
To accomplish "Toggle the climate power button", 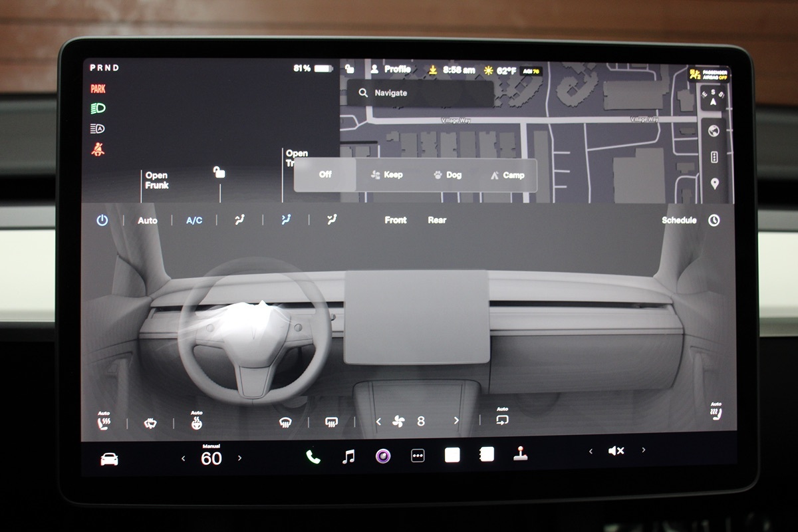I will (x=102, y=220).
